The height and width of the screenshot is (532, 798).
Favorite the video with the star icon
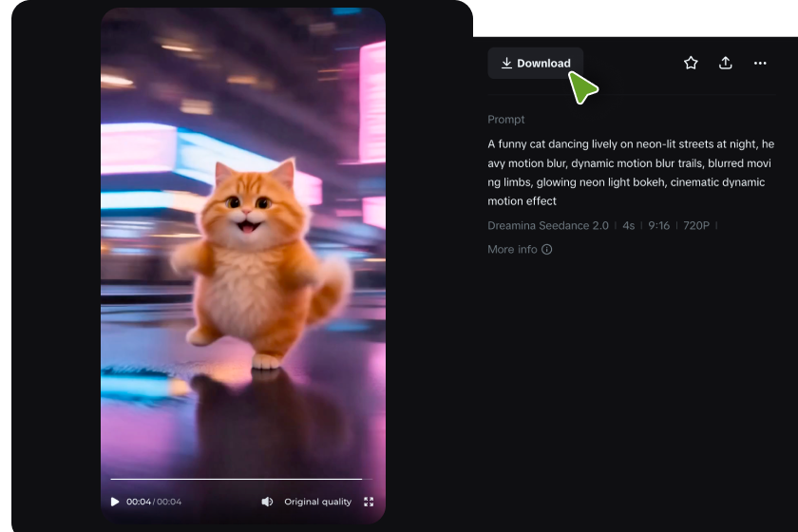(x=691, y=63)
